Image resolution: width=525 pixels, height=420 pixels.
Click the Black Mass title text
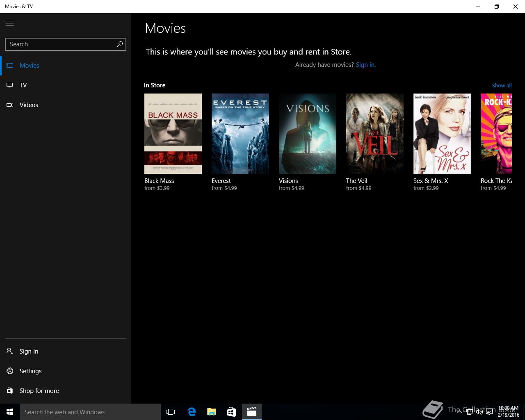[x=159, y=181]
